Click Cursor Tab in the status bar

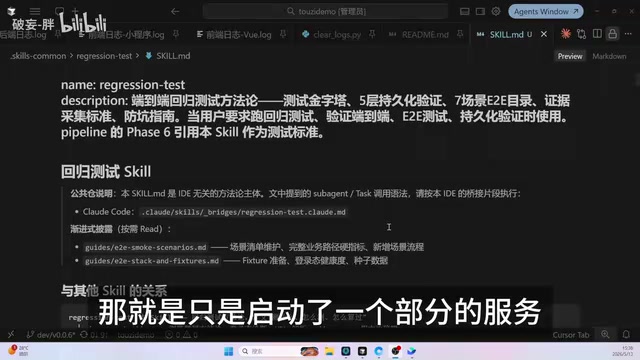[571, 335]
